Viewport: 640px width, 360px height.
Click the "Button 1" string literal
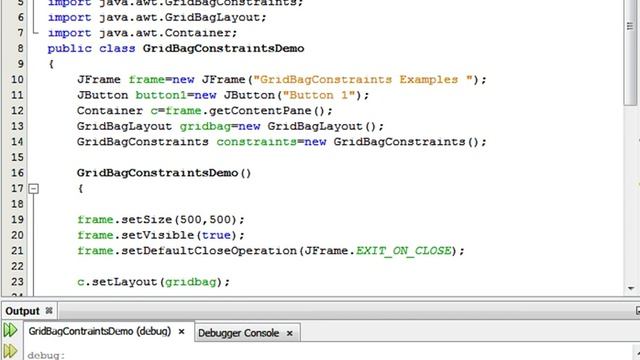(x=319, y=95)
